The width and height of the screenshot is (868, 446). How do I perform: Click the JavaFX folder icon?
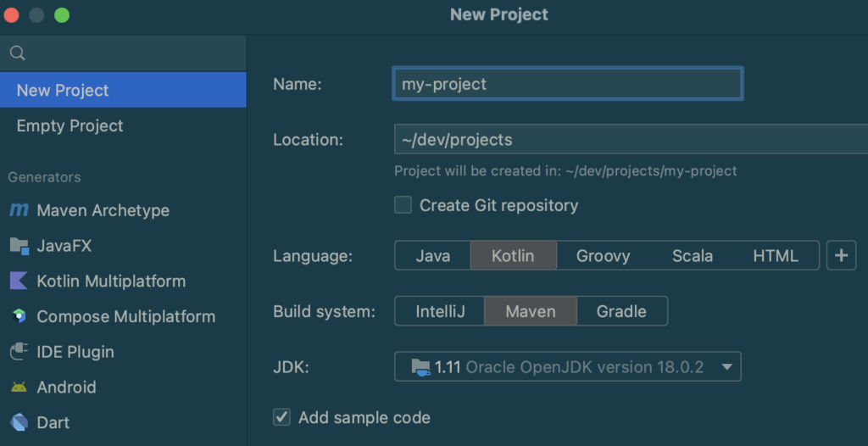click(19, 246)
